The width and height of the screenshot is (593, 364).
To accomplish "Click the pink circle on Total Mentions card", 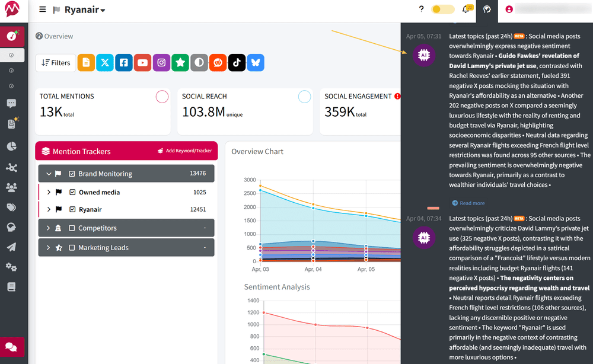I will (x=162, y=97).
